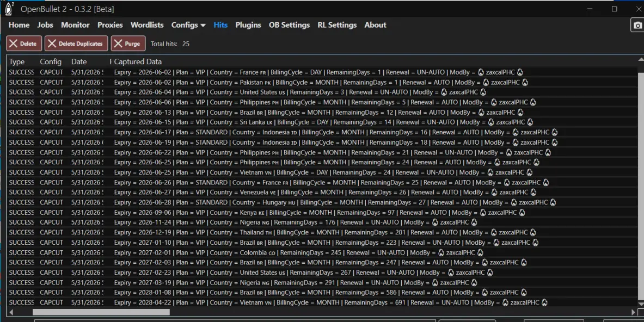Click the Purge button
Viewport: 644px width, 322px height.
[x=128, y=44]
